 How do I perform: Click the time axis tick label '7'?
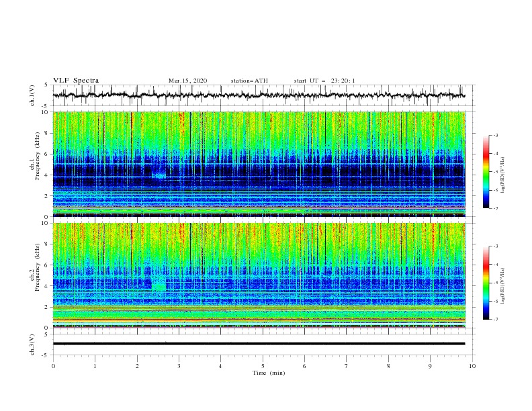click(x=347, y=366)
